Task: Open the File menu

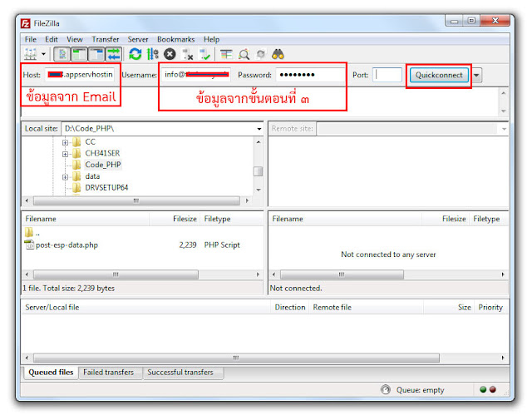Action: tap(31, 39)
